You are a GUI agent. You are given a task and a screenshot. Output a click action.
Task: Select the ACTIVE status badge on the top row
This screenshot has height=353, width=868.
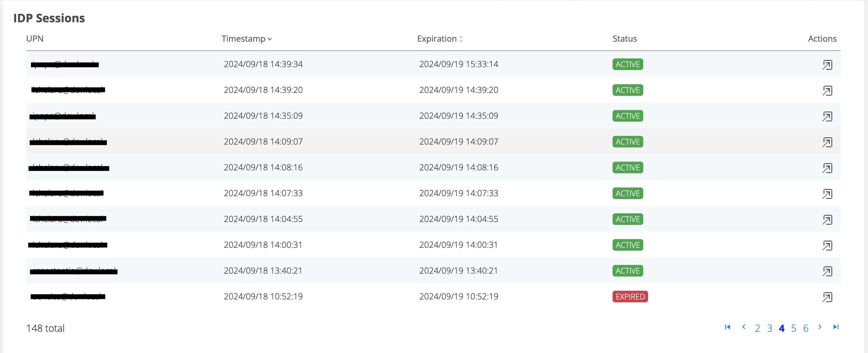coord(627,64)
